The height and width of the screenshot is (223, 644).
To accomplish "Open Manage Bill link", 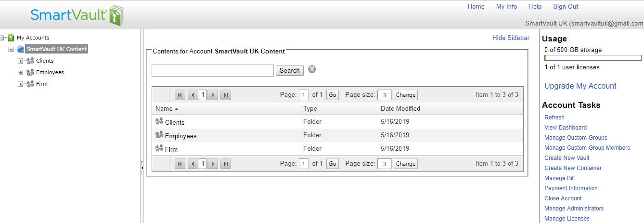I will point(559,178).
